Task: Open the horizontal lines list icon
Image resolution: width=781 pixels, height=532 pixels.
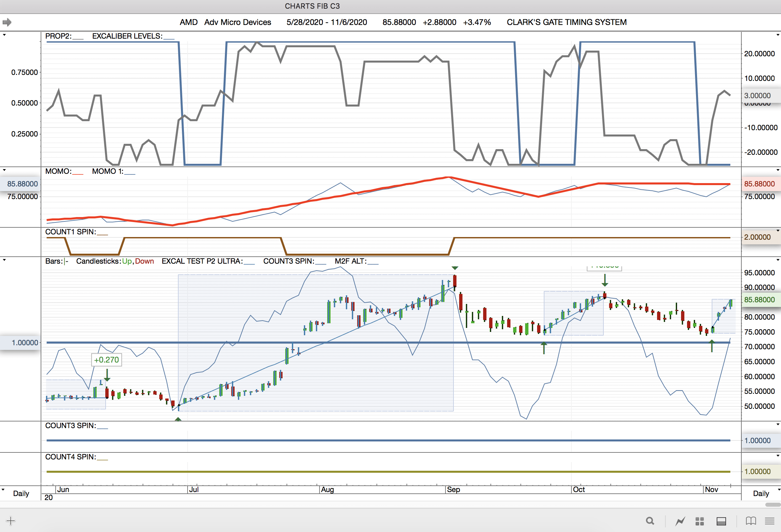Action: pyautogui.click(x=770, y=521)
